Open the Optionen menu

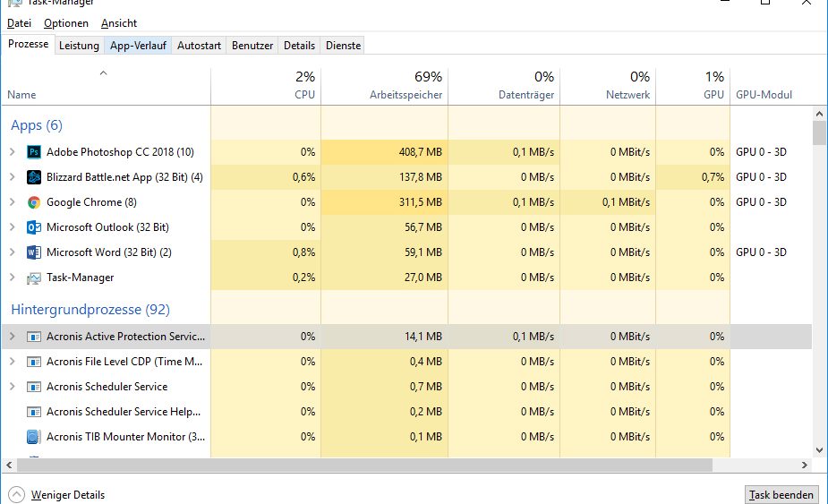(x=66, y=23)
